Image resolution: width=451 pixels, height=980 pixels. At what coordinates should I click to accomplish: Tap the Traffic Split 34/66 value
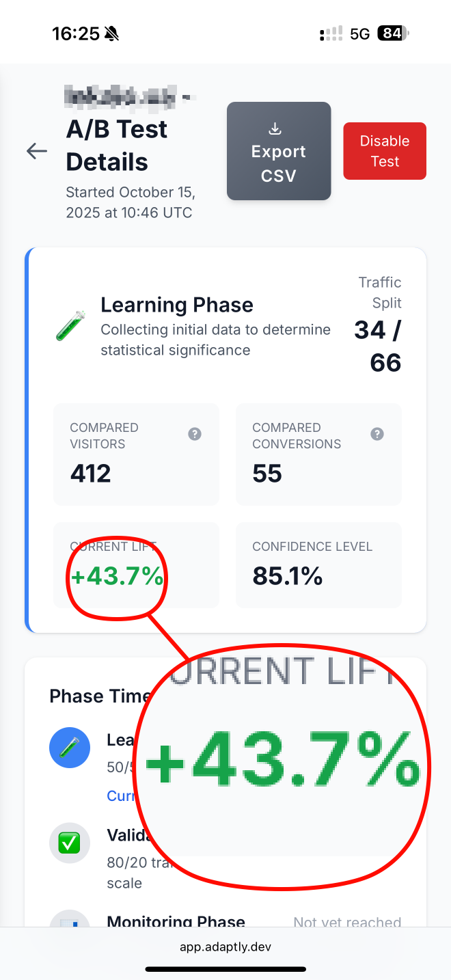380,345
